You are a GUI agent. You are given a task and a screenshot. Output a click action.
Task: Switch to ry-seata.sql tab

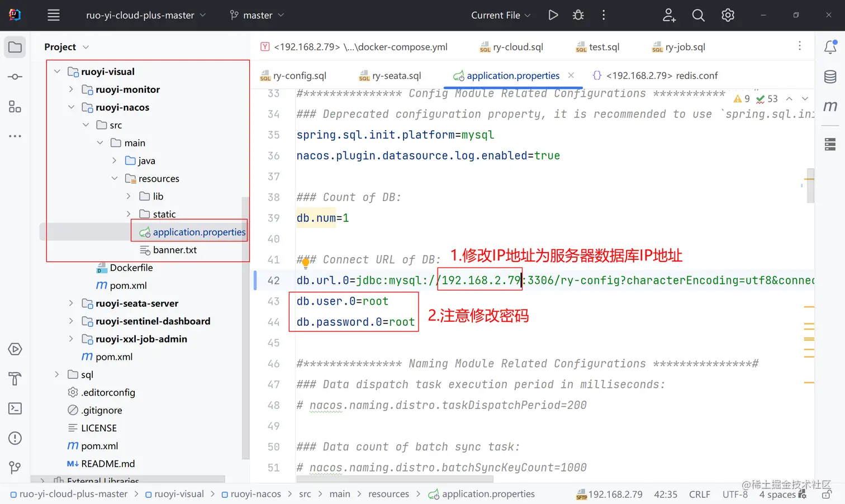[x=390, y=75]
